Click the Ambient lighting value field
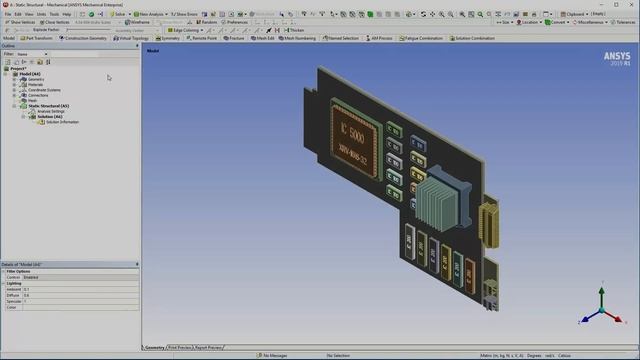 click(x=80, y=289)
